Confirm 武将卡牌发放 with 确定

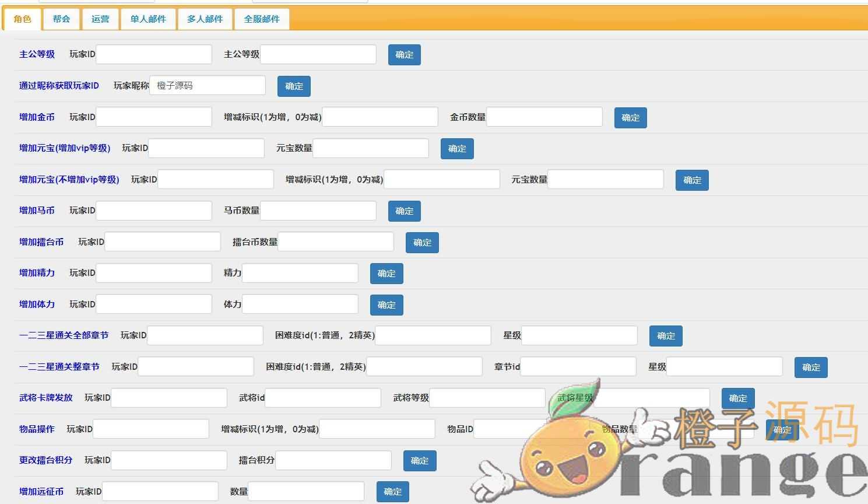737,398
